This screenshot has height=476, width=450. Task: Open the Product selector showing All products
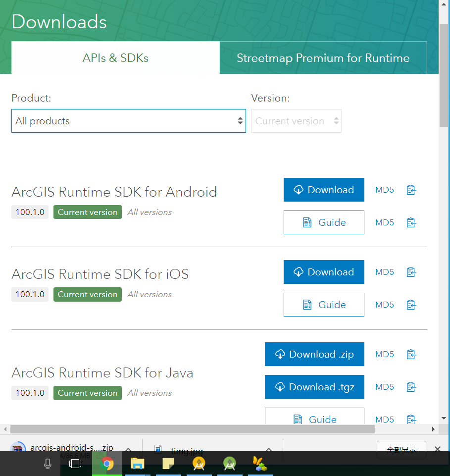pos(128,120)
